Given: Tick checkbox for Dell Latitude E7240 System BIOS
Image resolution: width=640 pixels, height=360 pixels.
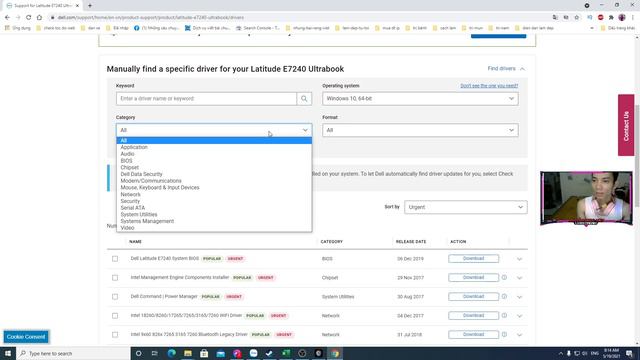Looking at the screenshot, I should point(115,259).
